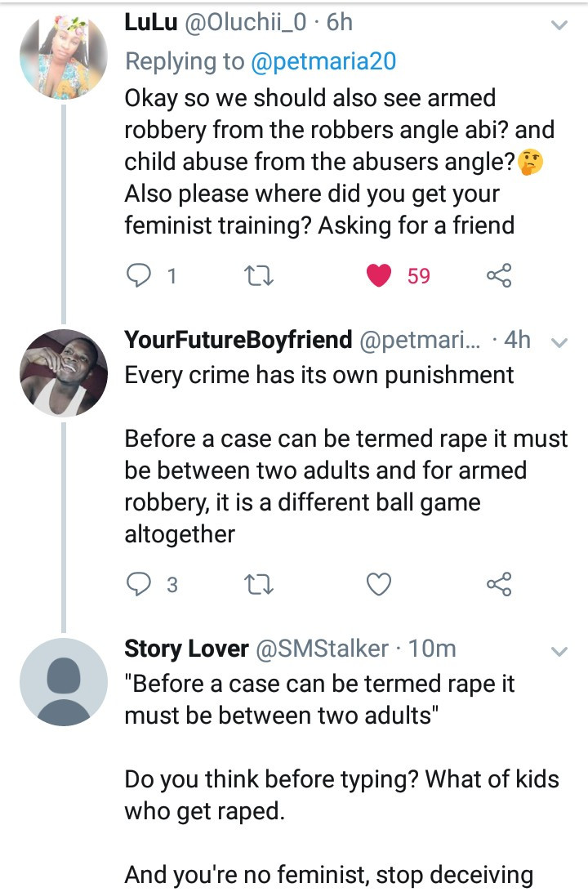The width and height of the screenshot is (588, 892).
Task: Open the @SMStalker handle
Action: click(x=323, y=649)
